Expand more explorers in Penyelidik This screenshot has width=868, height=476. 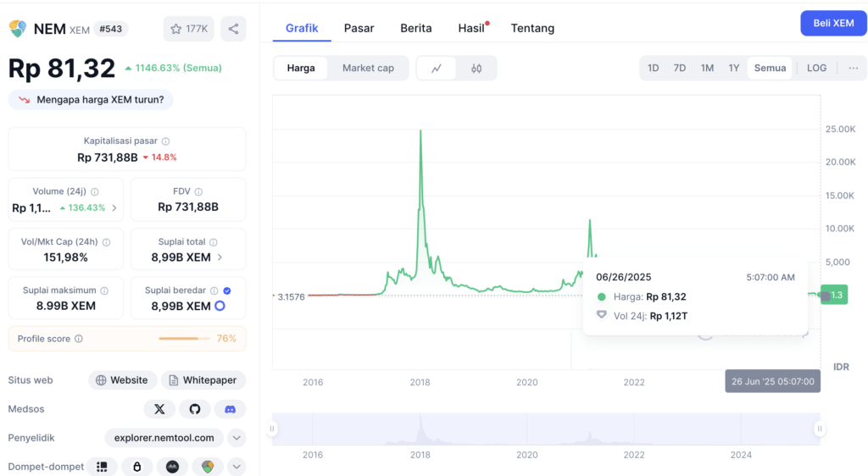(x=236, y=438)
